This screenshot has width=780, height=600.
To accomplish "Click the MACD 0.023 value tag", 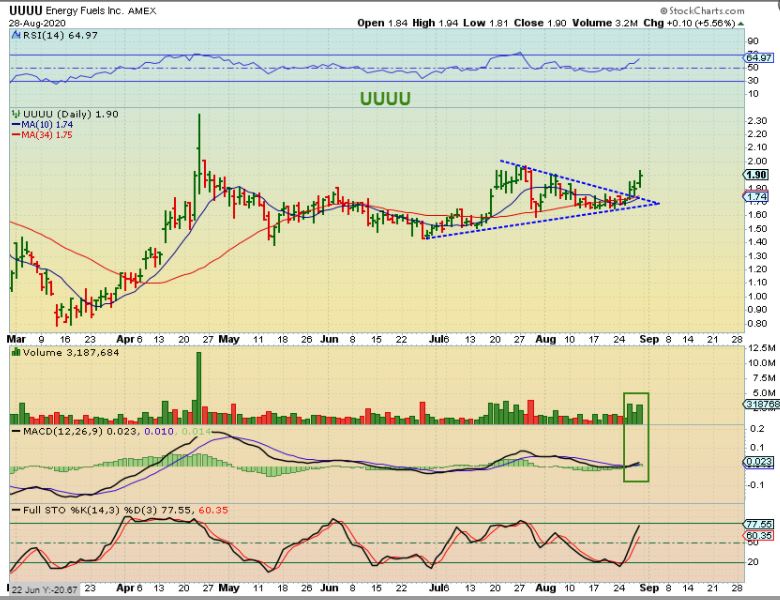I will [755, 461].
